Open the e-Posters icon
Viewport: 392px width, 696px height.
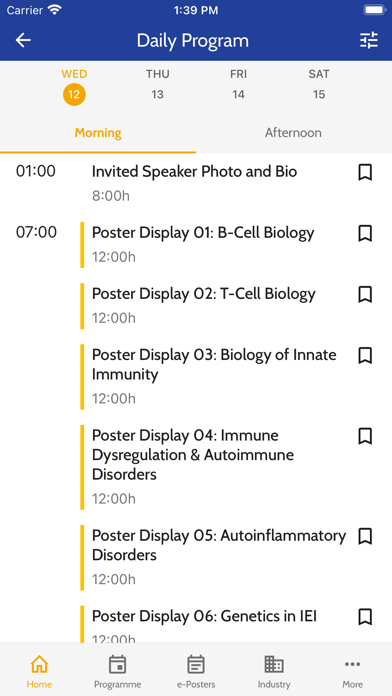point(196,664)
